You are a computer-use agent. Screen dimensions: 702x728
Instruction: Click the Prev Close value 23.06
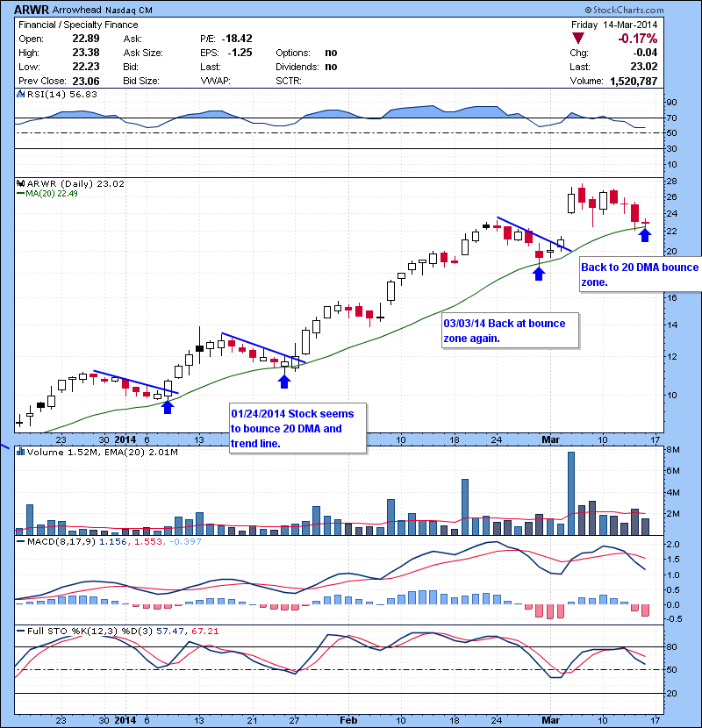(86, 82)
